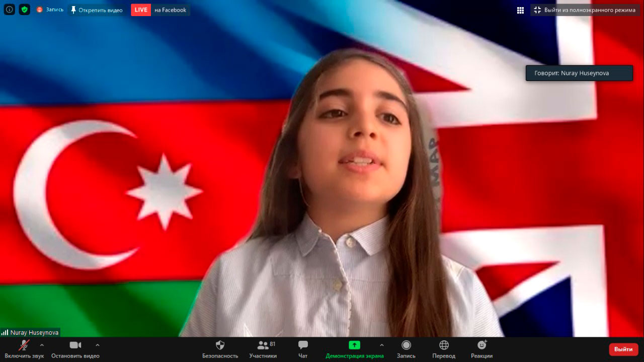
Task: Click the signal strength bars icon
Action: click(x=5, y=333)
